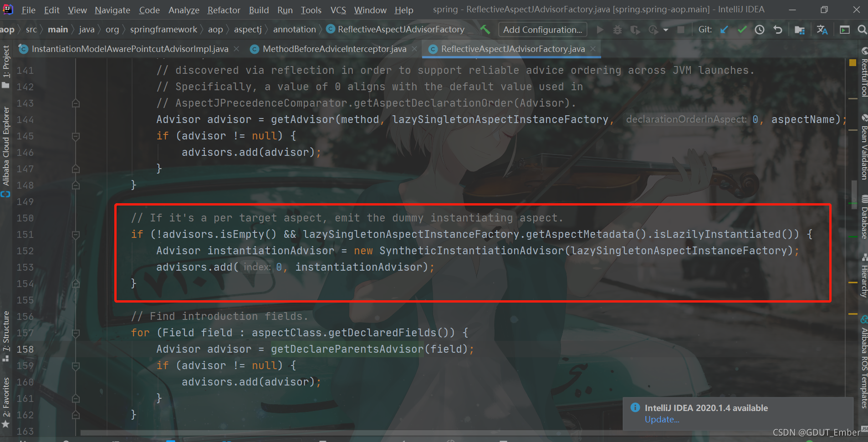This screenshot has width=868, height=442.
Task: Open the Navigate menu
Action: coord(112,10)
